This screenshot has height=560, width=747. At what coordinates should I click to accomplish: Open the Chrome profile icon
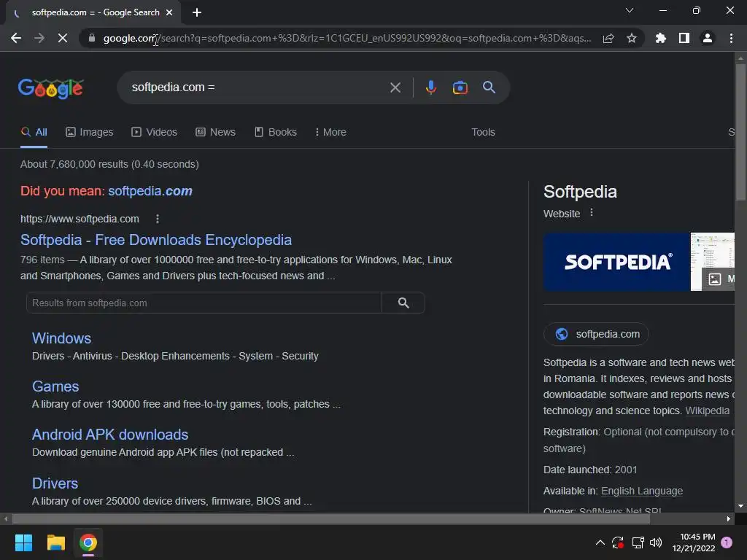(x=708, y=38)
